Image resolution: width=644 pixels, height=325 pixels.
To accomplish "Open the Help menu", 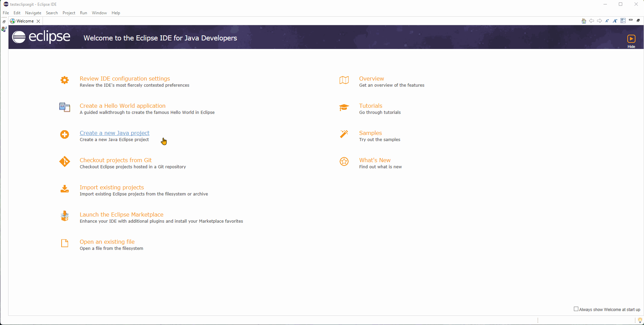I will pyautogui.click(x=116, y=13).
